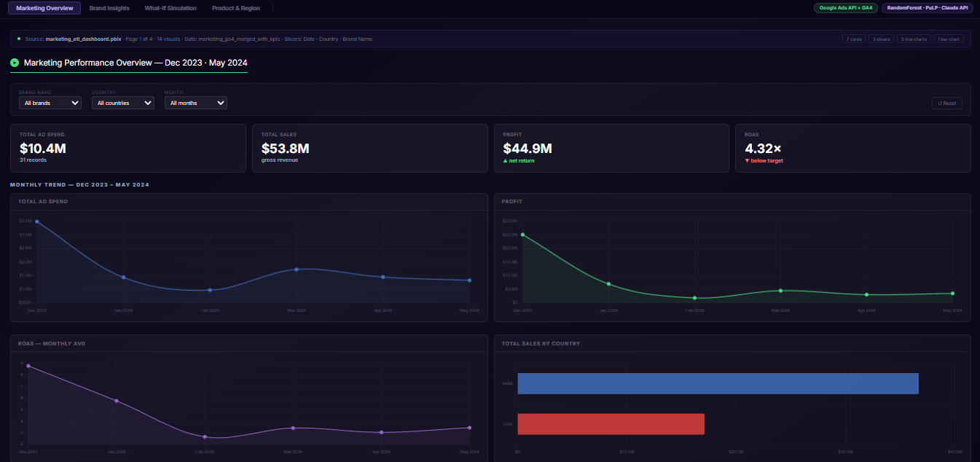Open the Marketing Overview tab

(x=44, y=8)
